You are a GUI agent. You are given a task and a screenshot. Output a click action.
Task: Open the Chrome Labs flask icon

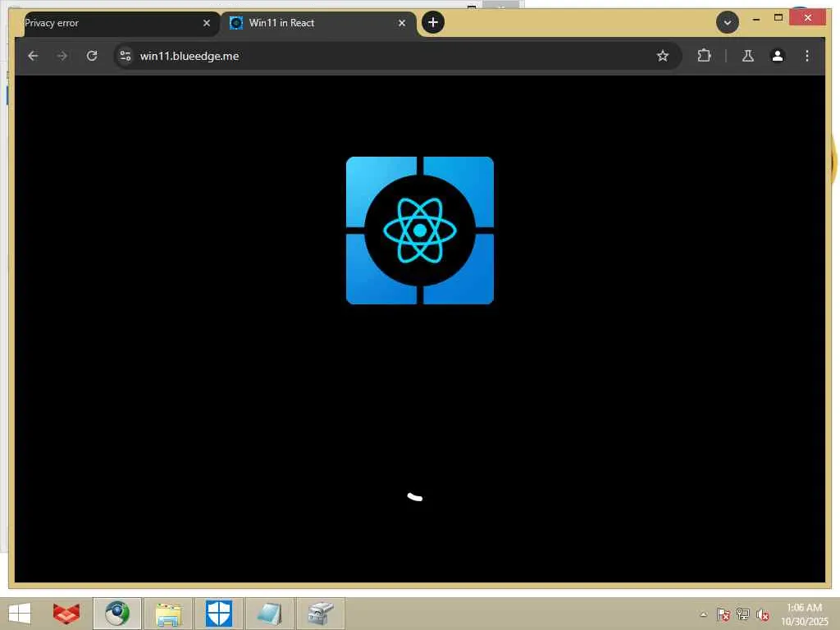pos(748,56)
